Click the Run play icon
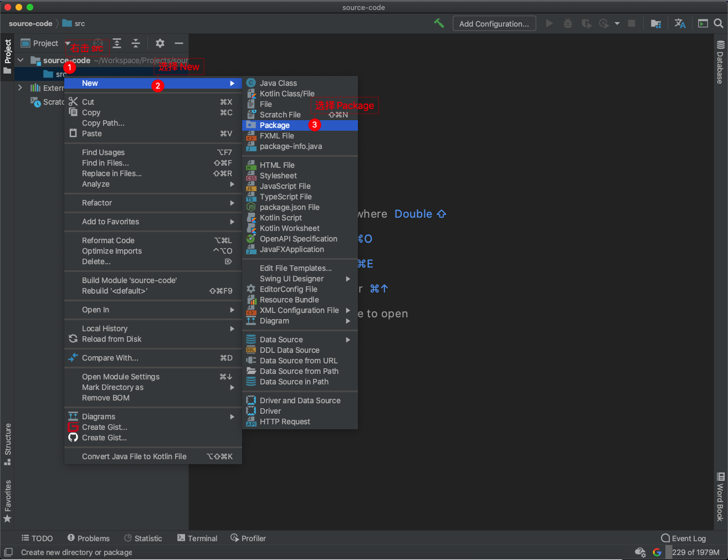The image size is (728, 560). [x=550, y=23]
